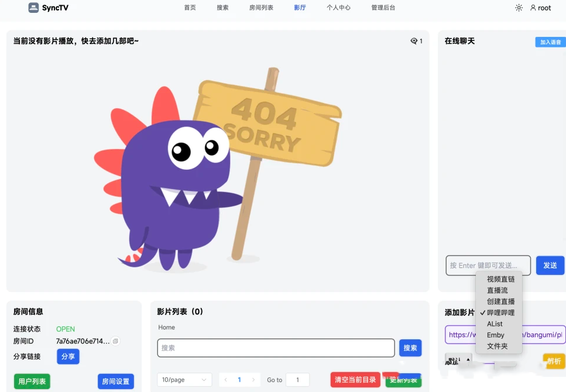Open the root user account menu
The height and width of the screenshot is (392, 566).
[540, 8]
